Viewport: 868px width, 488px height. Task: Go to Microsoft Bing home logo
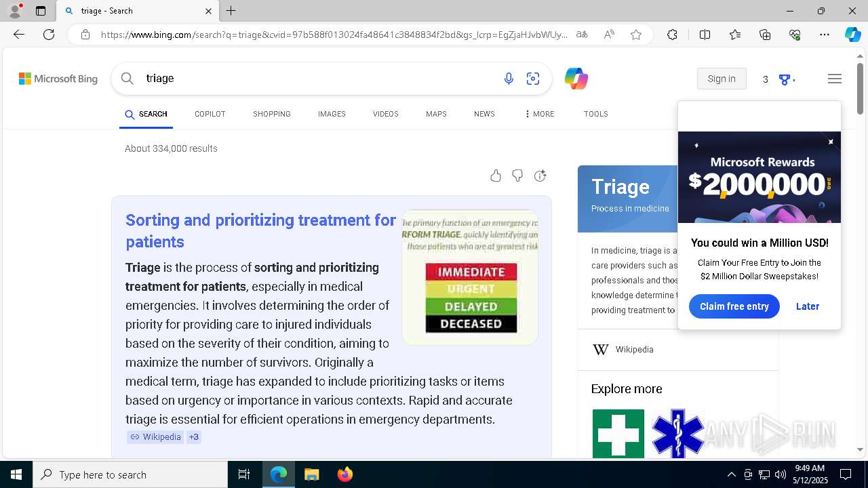point(58,79)
